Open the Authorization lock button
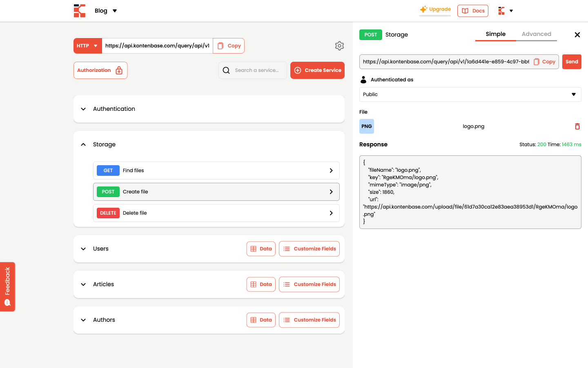The image size is (588, 368). 100,70
